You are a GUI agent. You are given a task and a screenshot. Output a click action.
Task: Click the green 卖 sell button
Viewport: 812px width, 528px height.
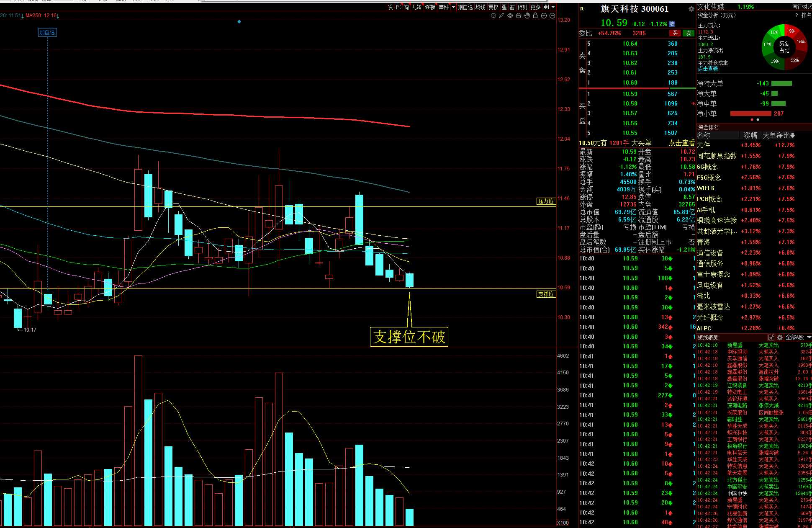pyautogui.click(x=689, y=33)
